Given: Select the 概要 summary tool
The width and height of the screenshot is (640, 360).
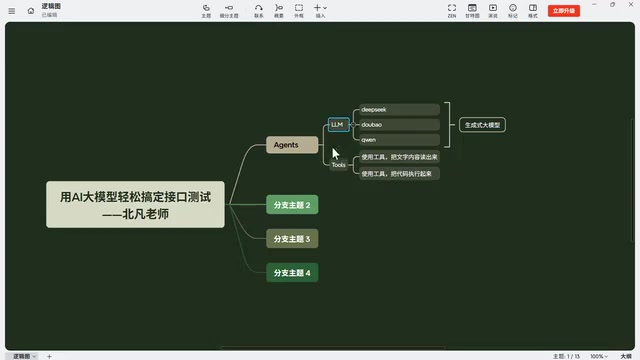Looking at the screenshot, I should pyautogui.click(x=279, y=11).
